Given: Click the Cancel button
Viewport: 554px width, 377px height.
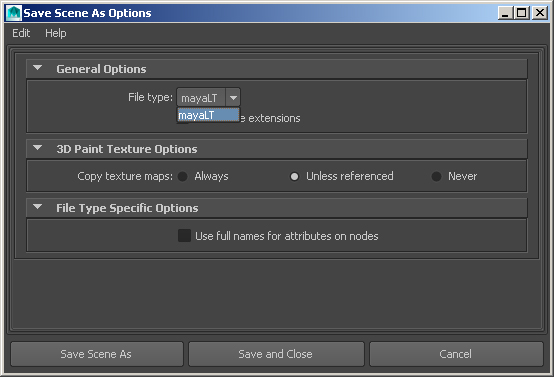Looking at the screenshot, I should (x=456, y=354).
